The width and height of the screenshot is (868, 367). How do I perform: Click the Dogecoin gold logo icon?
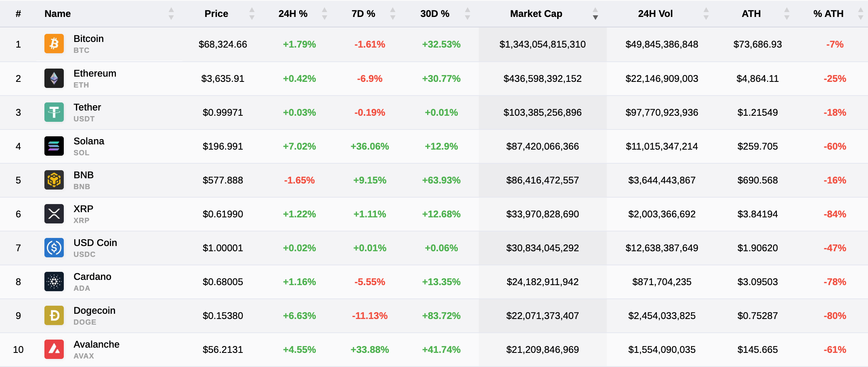(54, 315)
